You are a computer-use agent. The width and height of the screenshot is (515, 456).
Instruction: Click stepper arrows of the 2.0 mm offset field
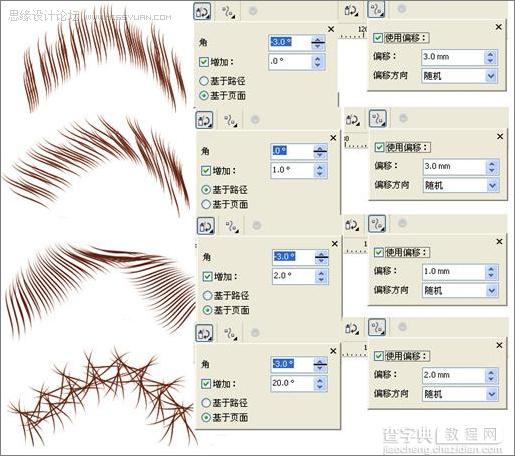pos(491,375)
